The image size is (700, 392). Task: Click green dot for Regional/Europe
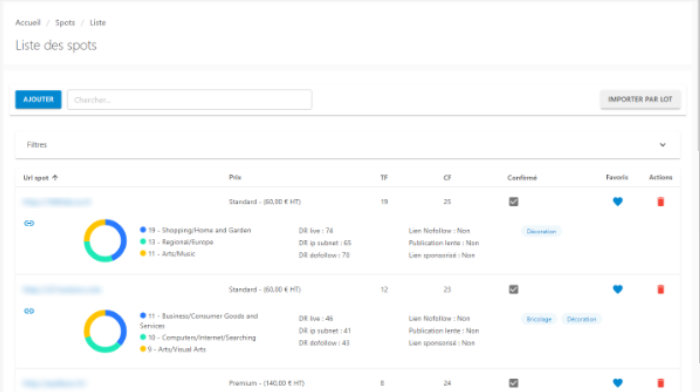[x=143, y=242]
